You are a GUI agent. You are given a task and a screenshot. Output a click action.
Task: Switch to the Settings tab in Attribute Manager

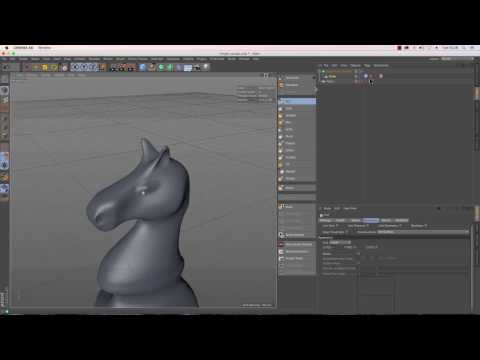[326, 220]
